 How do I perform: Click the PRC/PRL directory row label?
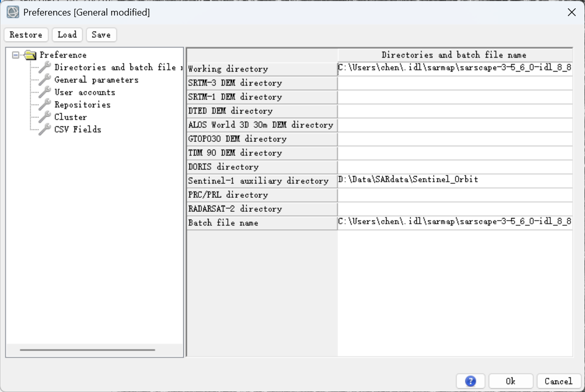point(262,195)
